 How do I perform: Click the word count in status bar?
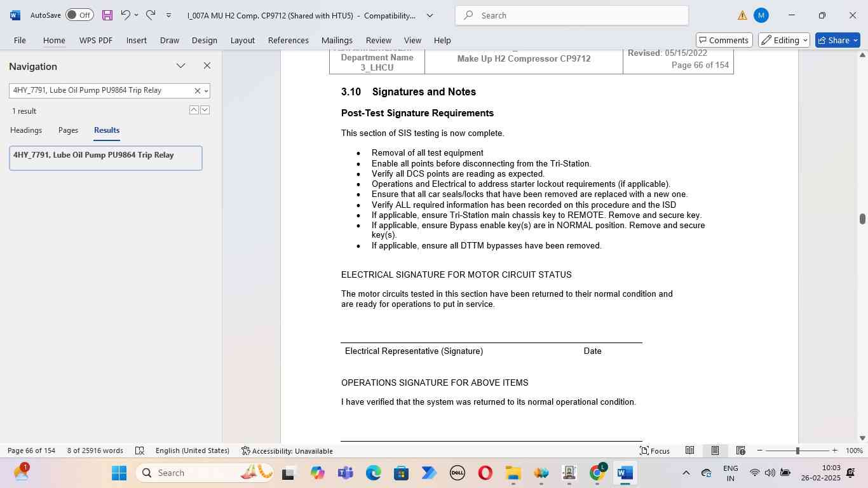tap(95, 451)
